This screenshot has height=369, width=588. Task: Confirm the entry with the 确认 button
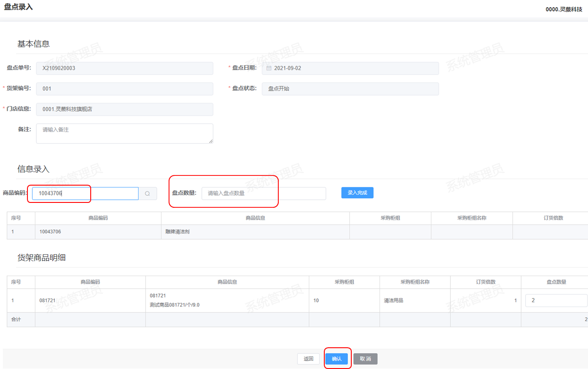[337, 359]
